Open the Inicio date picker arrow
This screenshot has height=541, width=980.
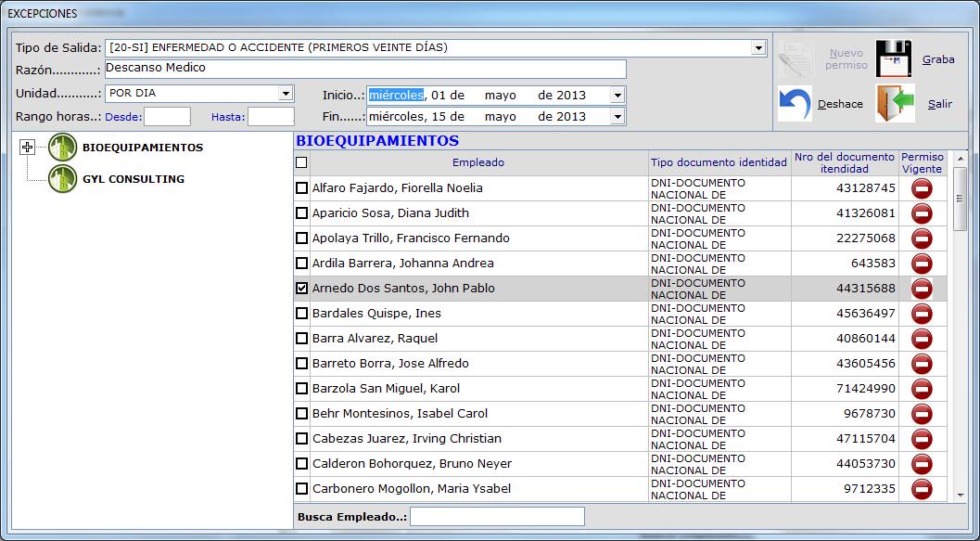pyautogui.click(x=617, y=96)
